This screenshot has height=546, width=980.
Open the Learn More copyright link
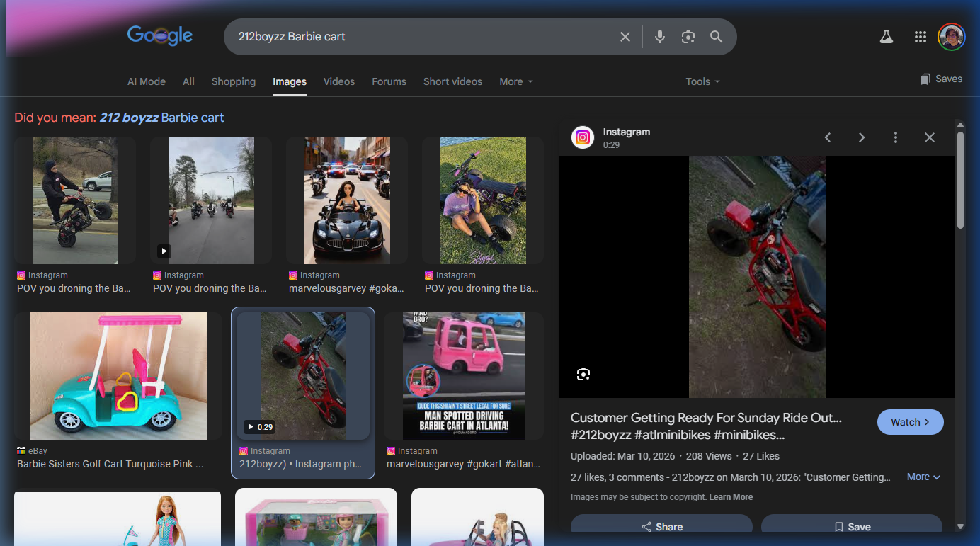click(x=731, y=497)
